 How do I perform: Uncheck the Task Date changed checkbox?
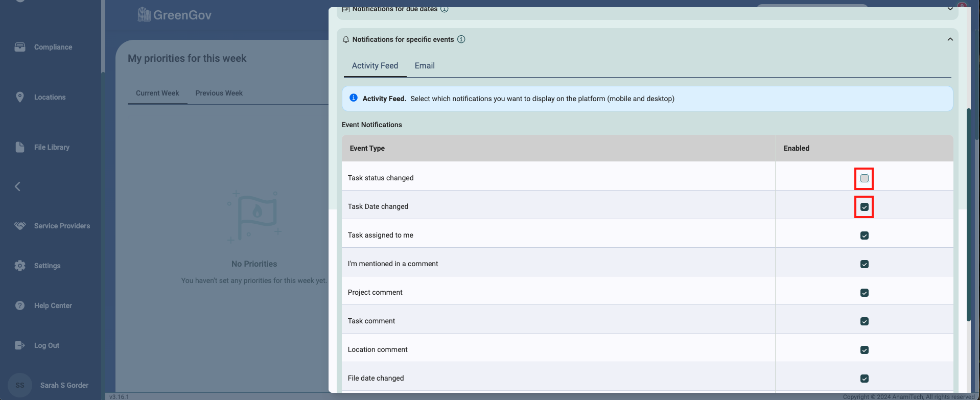[x=864, y=207]
